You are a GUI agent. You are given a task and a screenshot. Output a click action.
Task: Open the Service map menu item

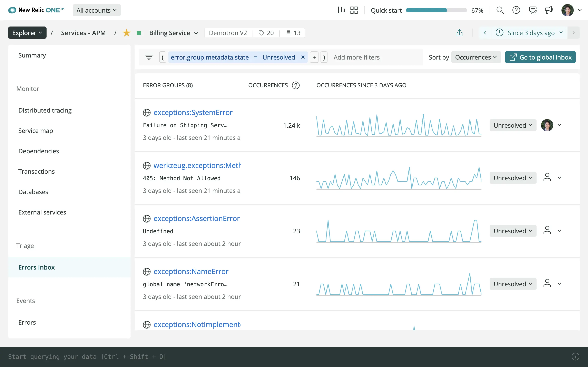[x=36, y=130]
